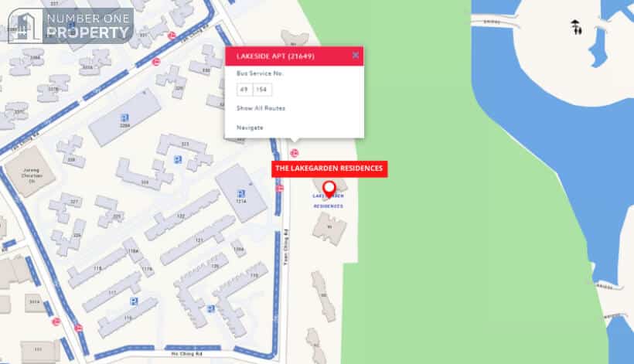Select the parking icon on block 121A
Image resolution: width=634 pixels, height=364 pixels.
[x=241, y=194]
